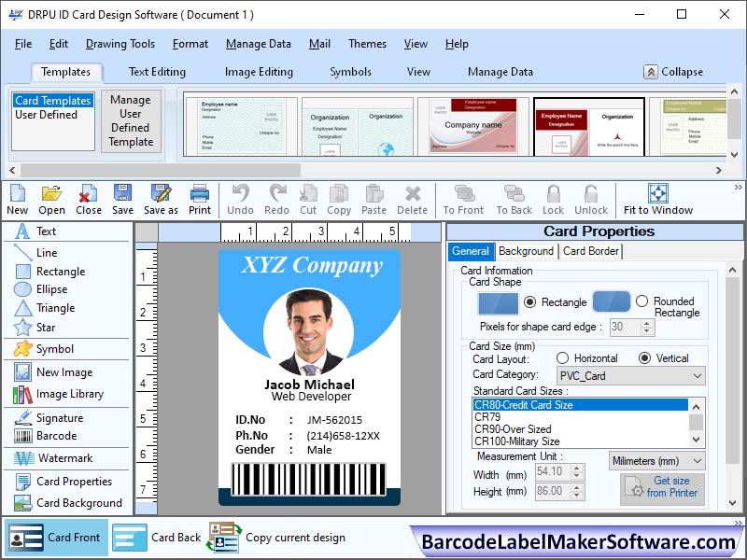Viewport: 747px width, 560px height.
Task: Click Copy current design
Action: coord(277,538)
